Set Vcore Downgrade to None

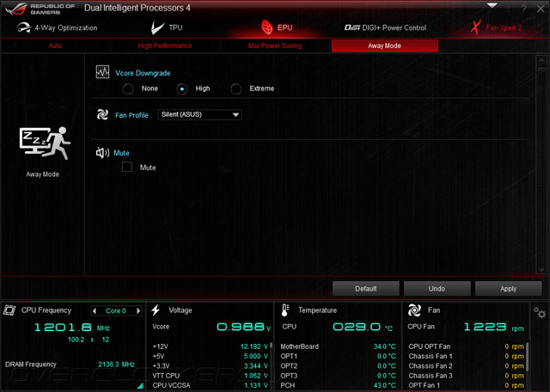click(128, 89)
